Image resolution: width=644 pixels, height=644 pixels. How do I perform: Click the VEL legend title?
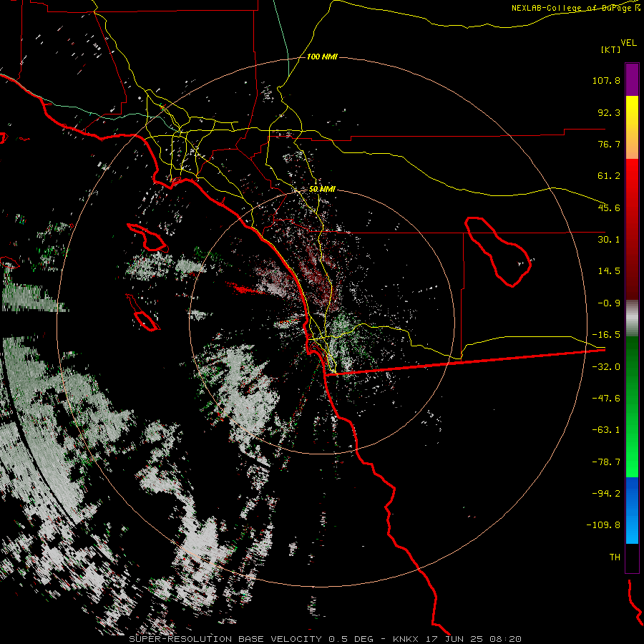click(x=629, y=43)
